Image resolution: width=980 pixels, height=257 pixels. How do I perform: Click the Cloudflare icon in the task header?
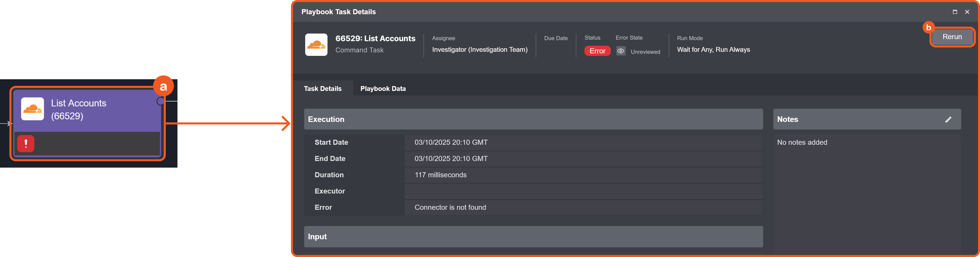click(x=316, y=44)
